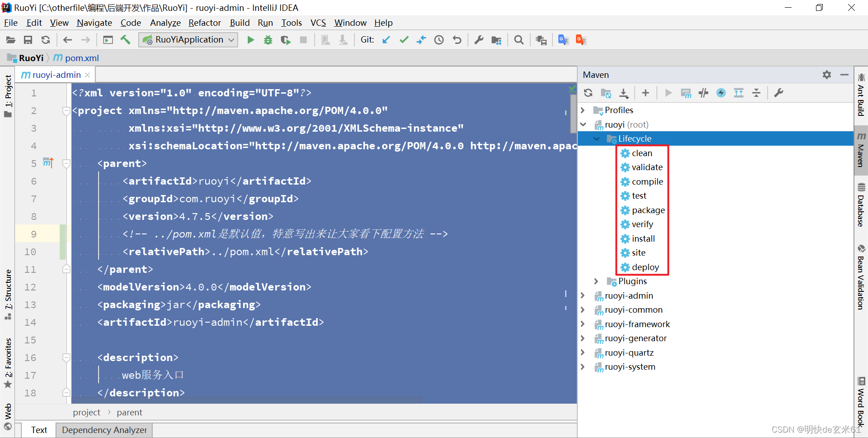Select the Text tab at editor bottom
Screen dimensions: 868x438
pyautogui.click(x=39, y=430)
